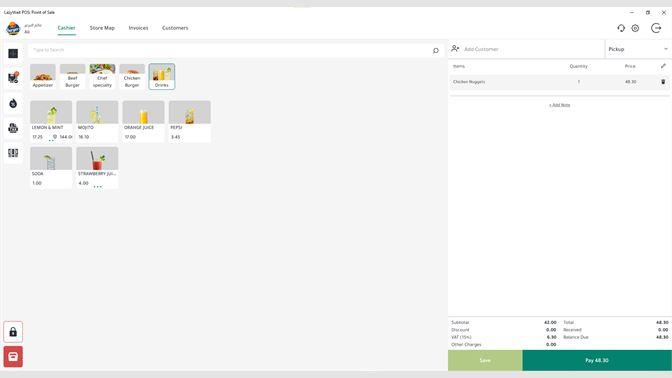Add Pepsi to the order
The height and width of the screenshot is (378, 672).
pyautogui.click(x=190, y=121)
